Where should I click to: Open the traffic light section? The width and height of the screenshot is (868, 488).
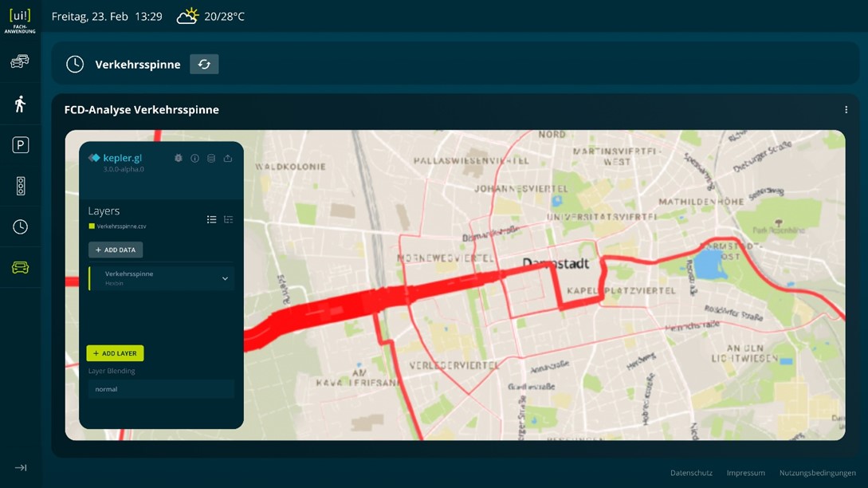[x=21, y=186]
